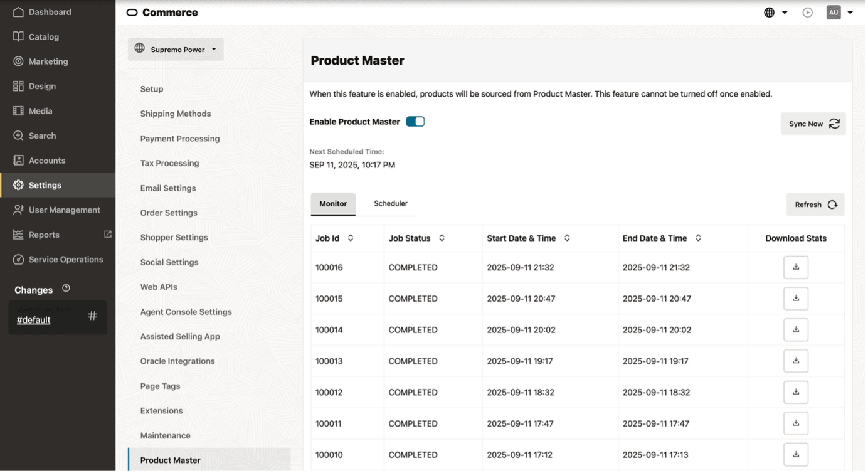
Task: Click the Marketing target icon
Action: tap(19, 61)
